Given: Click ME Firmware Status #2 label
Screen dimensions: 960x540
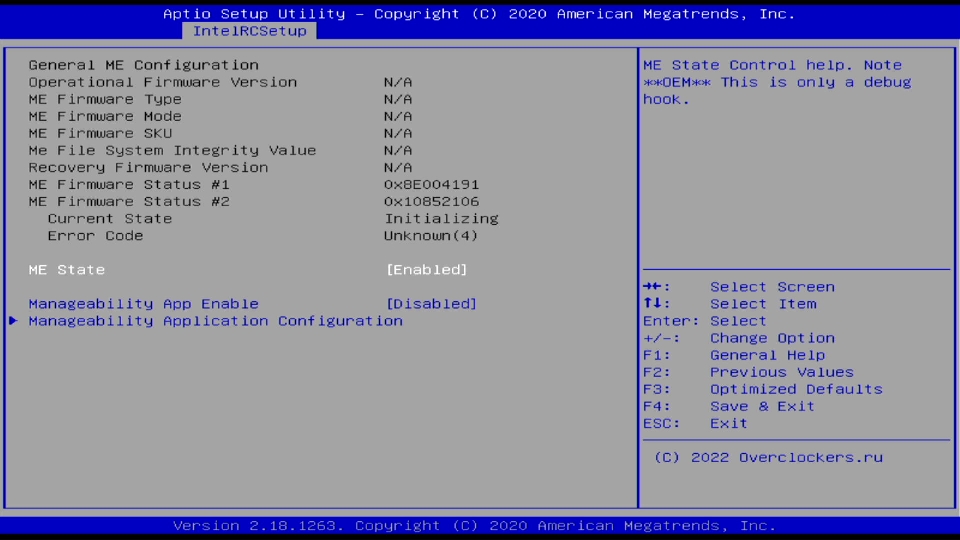Looking at the screenshot, I should point(129,202).
